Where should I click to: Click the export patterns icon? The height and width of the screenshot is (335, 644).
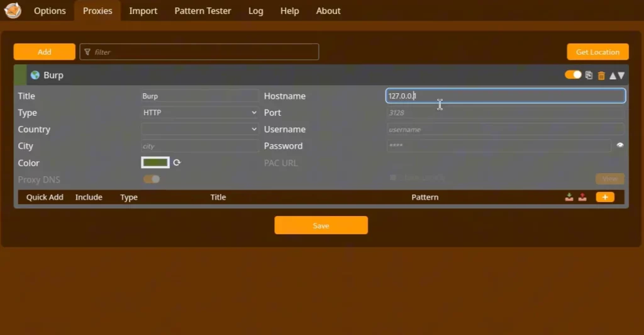click(582, 197)
